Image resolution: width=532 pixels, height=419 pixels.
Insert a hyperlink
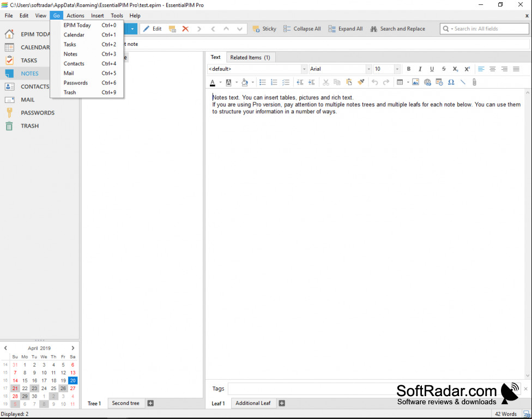[427, 82]
